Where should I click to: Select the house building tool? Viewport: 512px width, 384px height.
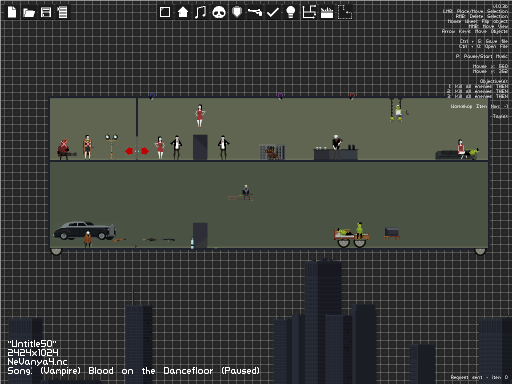pos(183,12)
